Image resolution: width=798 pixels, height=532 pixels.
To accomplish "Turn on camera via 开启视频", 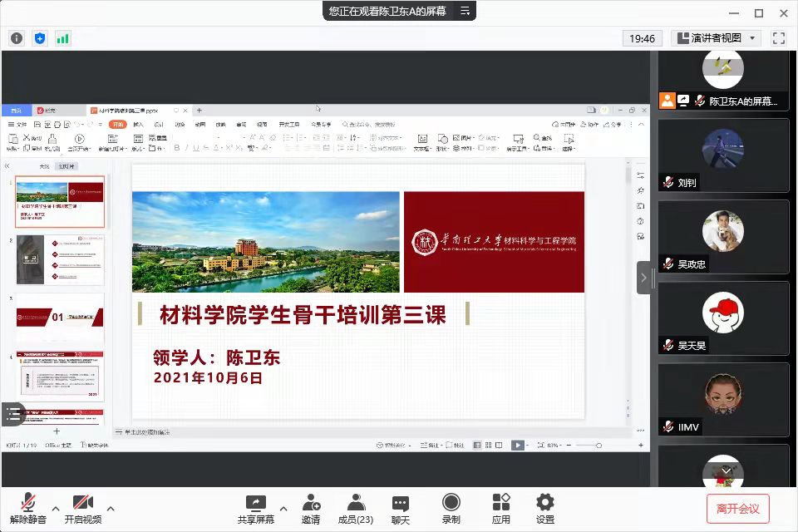I will coord(83,509).
